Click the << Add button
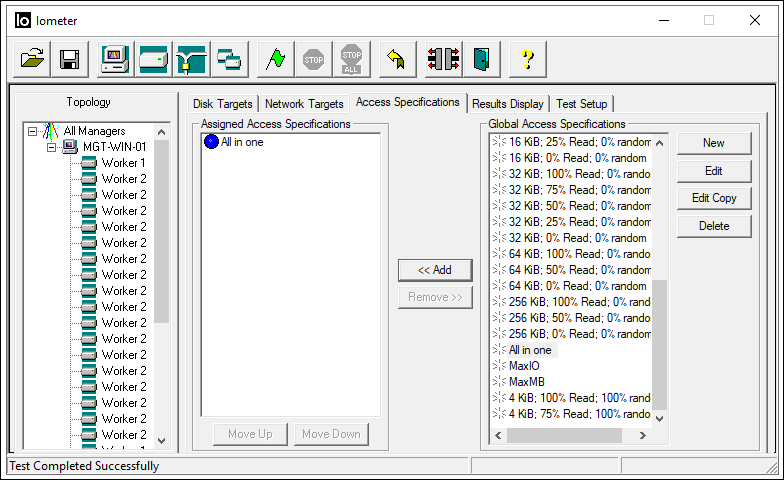This screenshot has height=480, width=784. tap(435, 270)
